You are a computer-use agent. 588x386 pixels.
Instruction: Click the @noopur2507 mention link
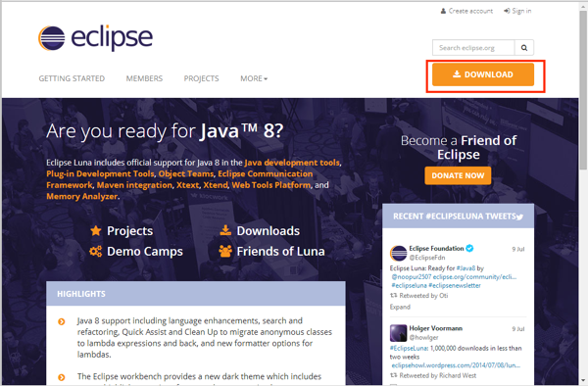412,277
